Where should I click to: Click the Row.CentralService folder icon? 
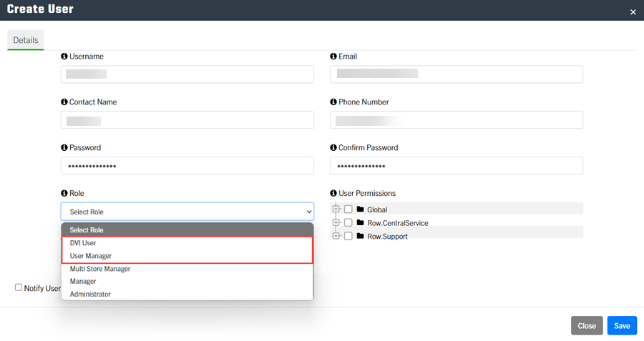(360, 223)
